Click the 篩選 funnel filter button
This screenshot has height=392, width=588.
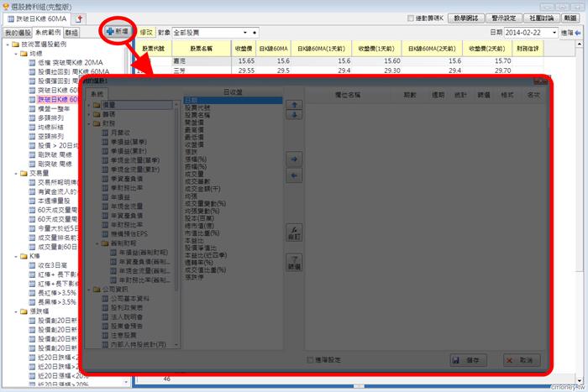pyautogui.click(x=294, y=263)
